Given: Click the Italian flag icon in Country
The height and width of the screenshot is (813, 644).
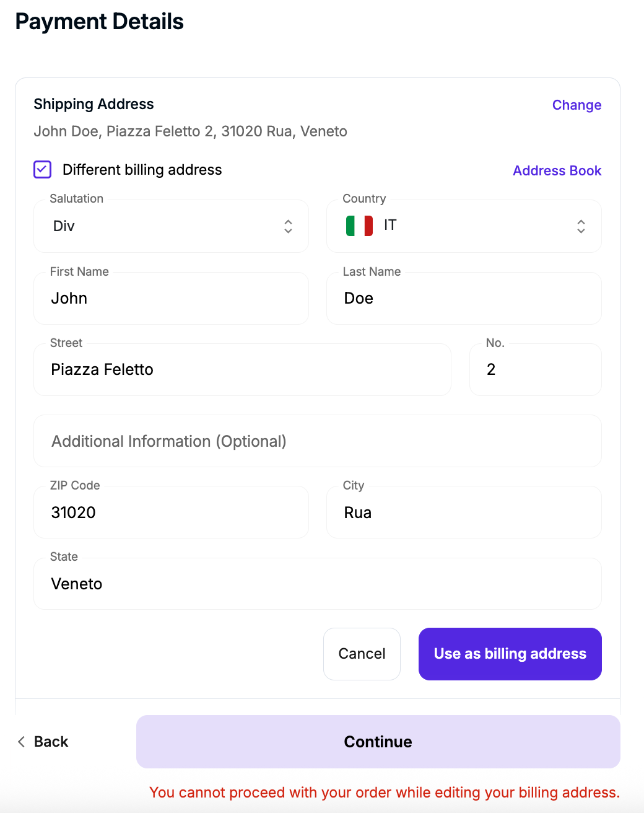Looking at the screenshot, I should pos(359,226).
